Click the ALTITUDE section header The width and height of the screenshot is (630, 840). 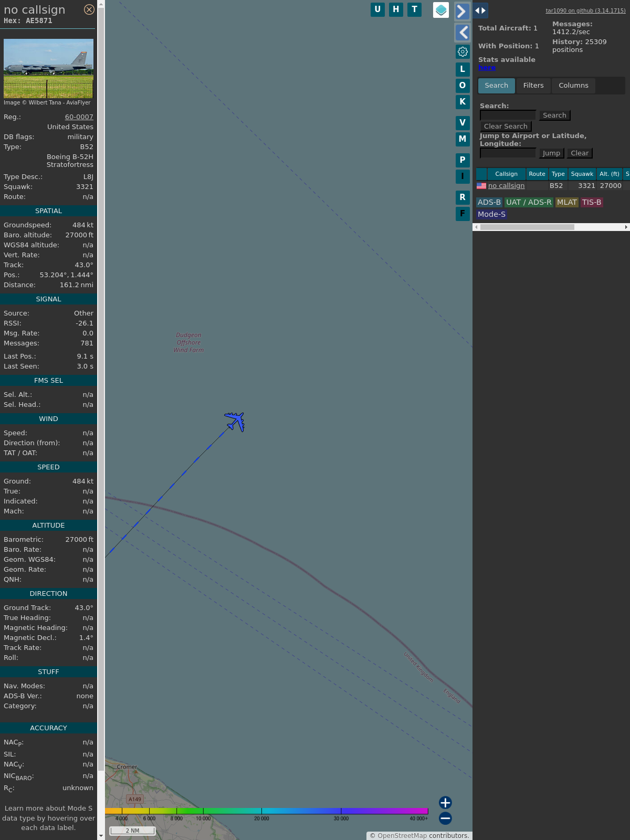48,525
